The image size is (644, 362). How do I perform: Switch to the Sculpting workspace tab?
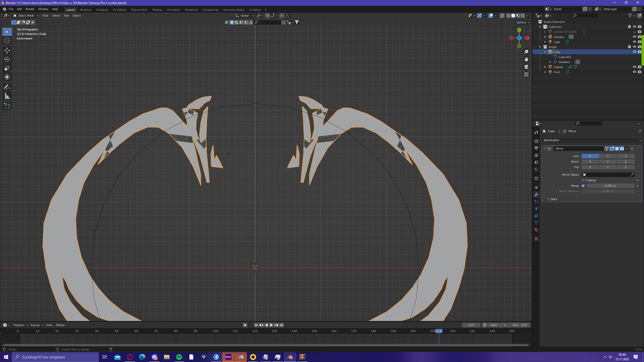click(102, 10)
